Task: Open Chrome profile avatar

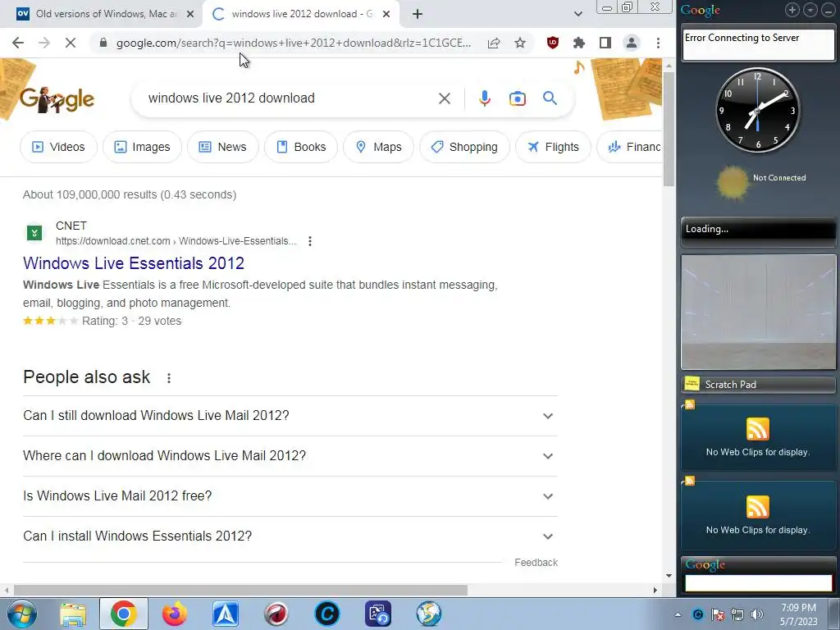Action: tap(632, 43)
